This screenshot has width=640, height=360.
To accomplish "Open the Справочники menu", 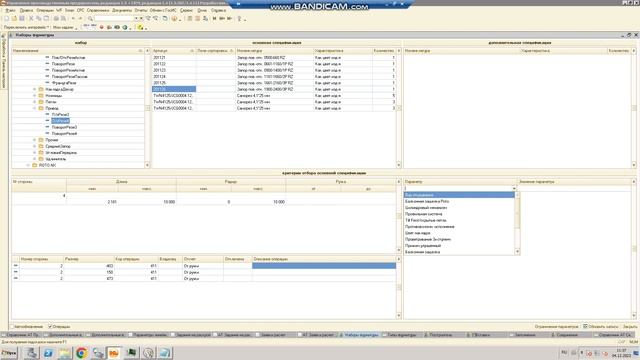I will [98, 10].
